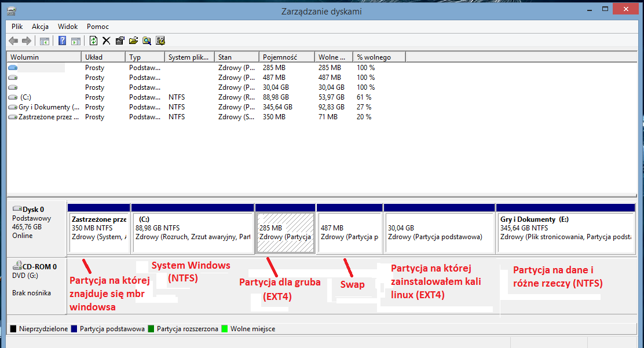The image size is (644, 348).
Task: Click the black Nieprzydzielone legend swatch
Action: pyautogui.click(x=13, y=329)
